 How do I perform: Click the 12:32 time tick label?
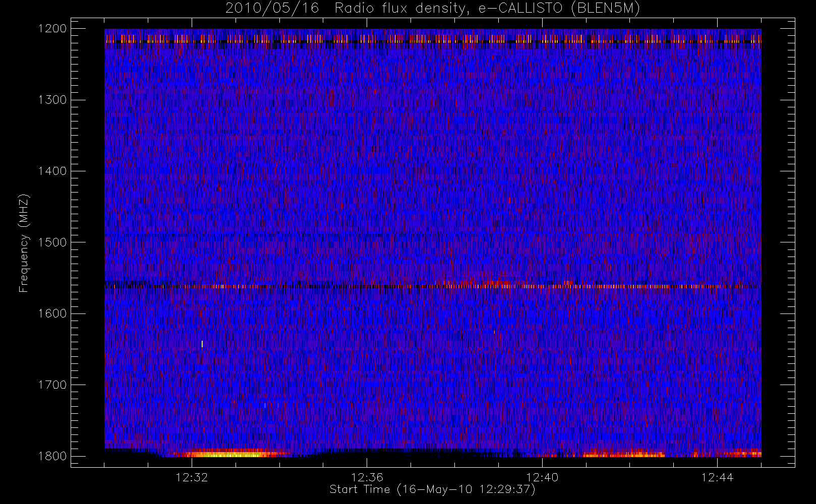click(x=192, y=477)
